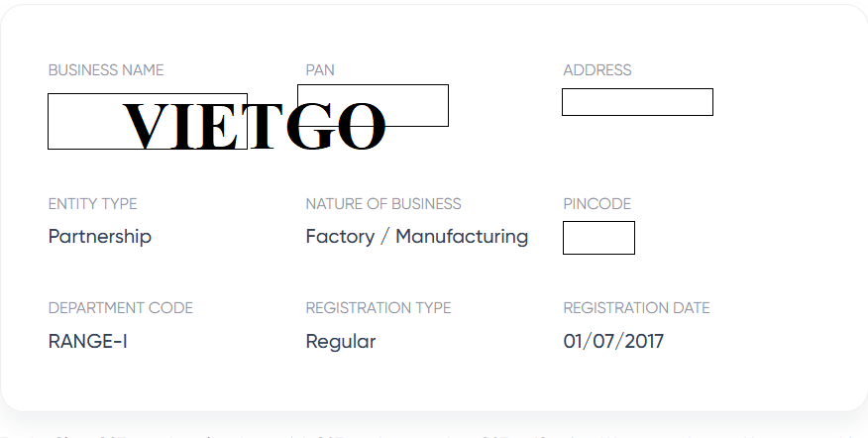Select the redacted address value box
The width and height of the screenshot is (868, 438).
pyautogui.click(x=637, y=102)
